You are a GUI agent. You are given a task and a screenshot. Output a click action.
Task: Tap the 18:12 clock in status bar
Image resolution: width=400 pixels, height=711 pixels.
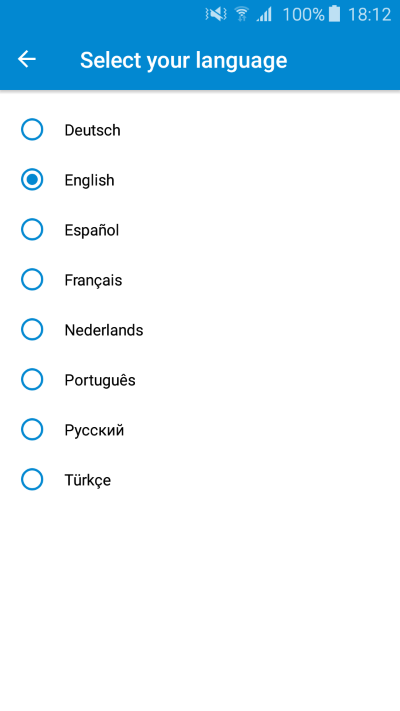click(x=369, y=15)
